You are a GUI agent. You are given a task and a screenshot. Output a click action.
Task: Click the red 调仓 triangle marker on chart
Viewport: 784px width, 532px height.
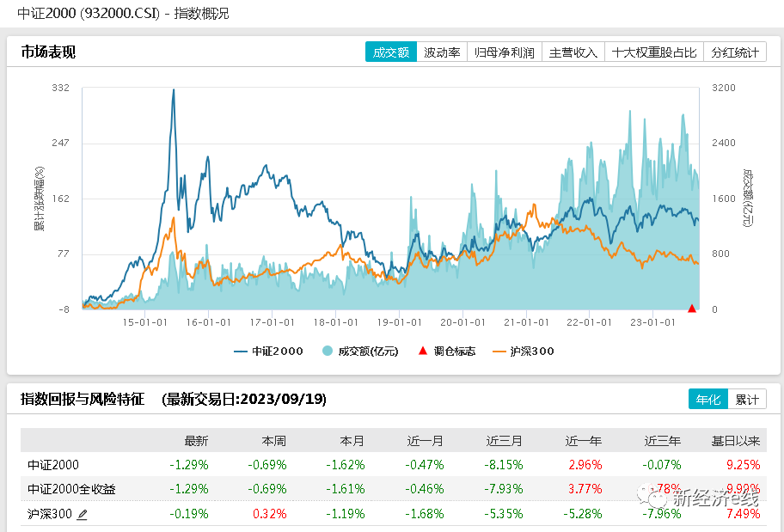692,309
